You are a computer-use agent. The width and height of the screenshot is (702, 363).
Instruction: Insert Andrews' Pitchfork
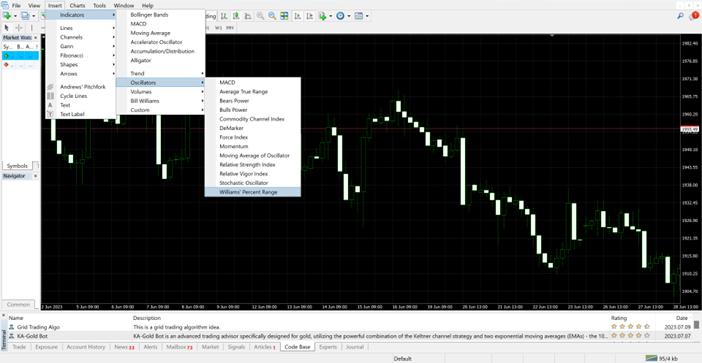(x=81, y=87)
